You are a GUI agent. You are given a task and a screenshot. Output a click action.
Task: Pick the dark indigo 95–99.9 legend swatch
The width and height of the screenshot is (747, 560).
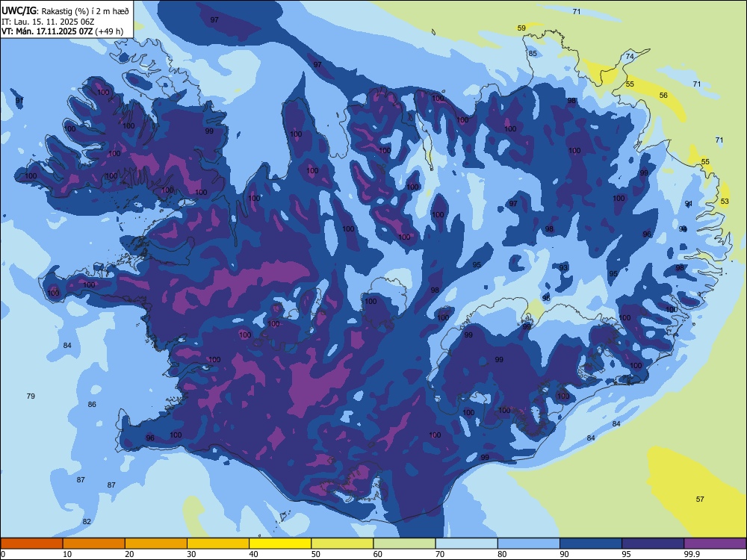653,544
